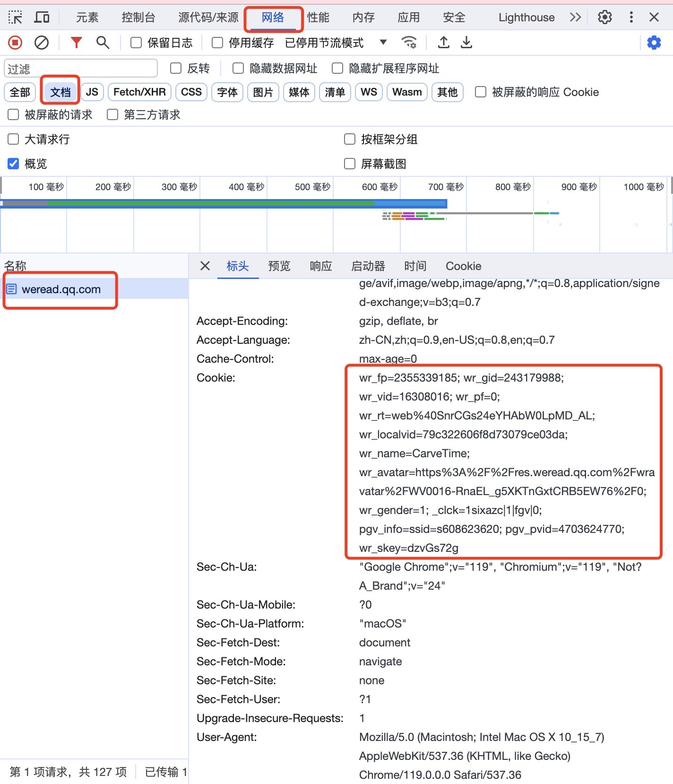Open network settings blue gear
Viewport: 673px width, 784px height.
(x=654, y=43)
